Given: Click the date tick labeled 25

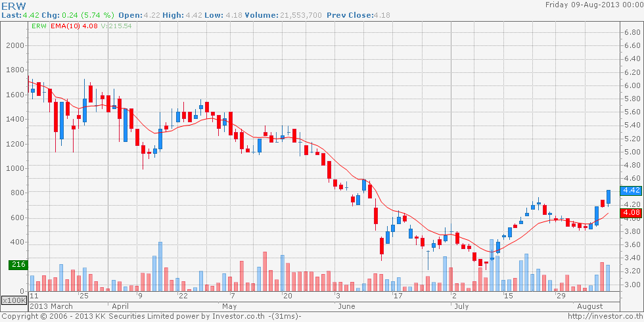Looking at the screenshot, I should pyautogui.click(x=84, y=296).
